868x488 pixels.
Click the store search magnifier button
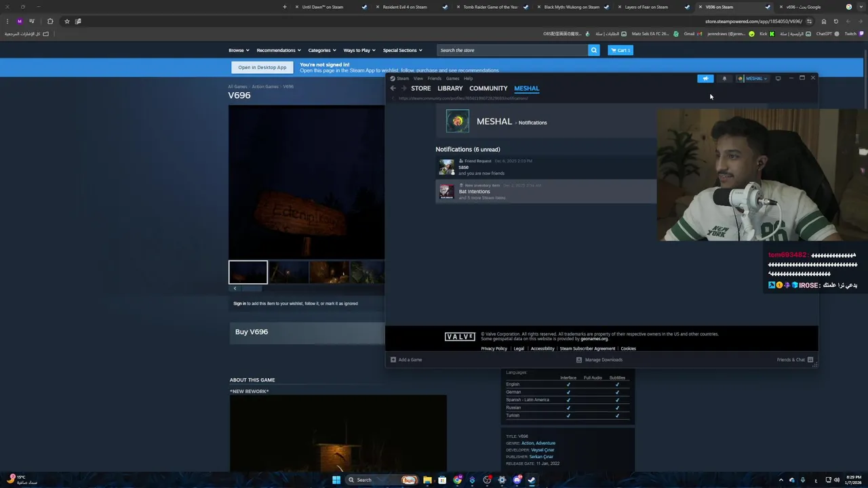coord(593,50)
